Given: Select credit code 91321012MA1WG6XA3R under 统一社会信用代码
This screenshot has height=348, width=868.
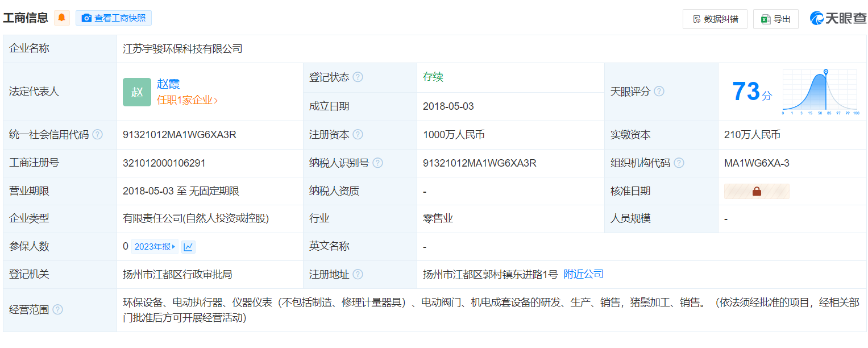Looking at the screenshot, I should tap(180, 135).
